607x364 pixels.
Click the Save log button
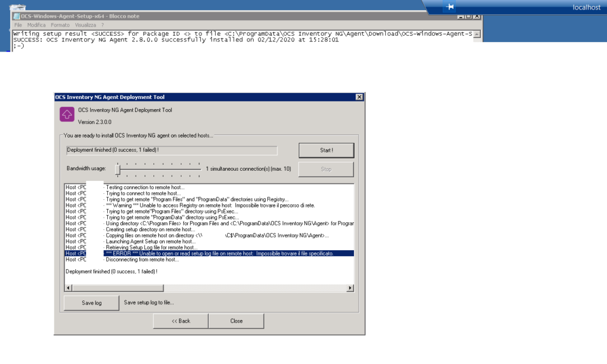(91, 303)
